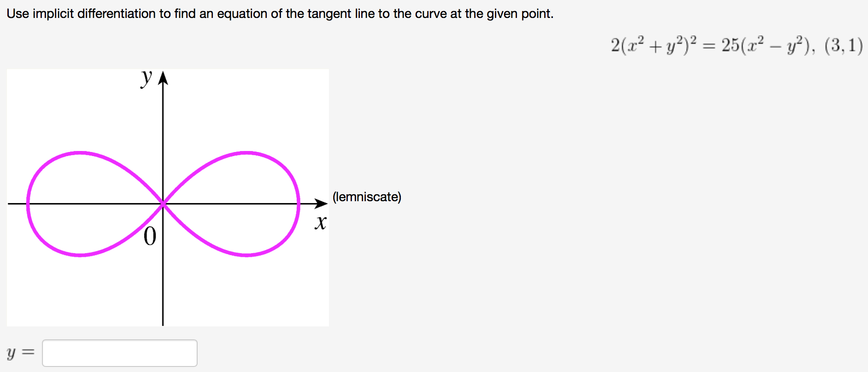Image resolution: width=868 pixels, height=372 pixels.
Task: Click the (lemniscate) label beside the graph
Action: pyautogui.click(x=367, y=197)
